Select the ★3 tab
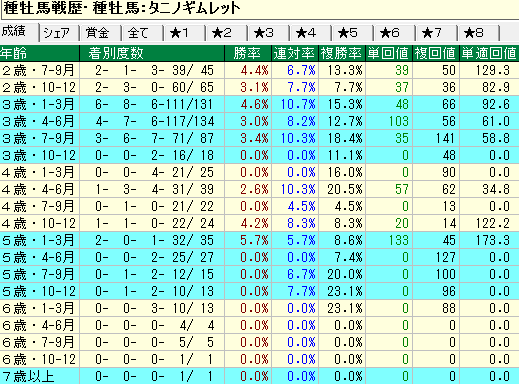 click(x=269, y=33)
